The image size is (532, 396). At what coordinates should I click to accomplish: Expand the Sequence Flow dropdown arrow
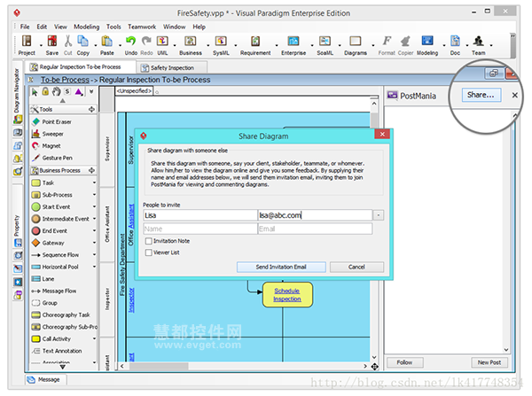(94, 255)
